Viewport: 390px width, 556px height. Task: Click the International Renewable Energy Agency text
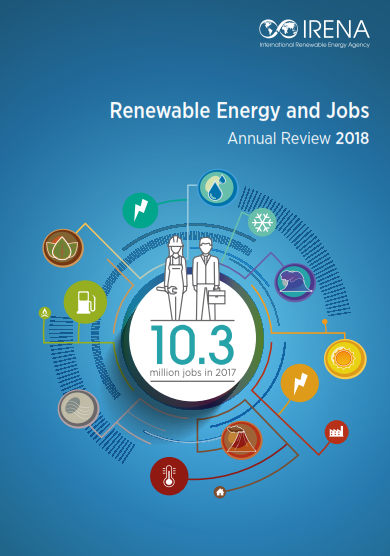[x=314, y=45]
